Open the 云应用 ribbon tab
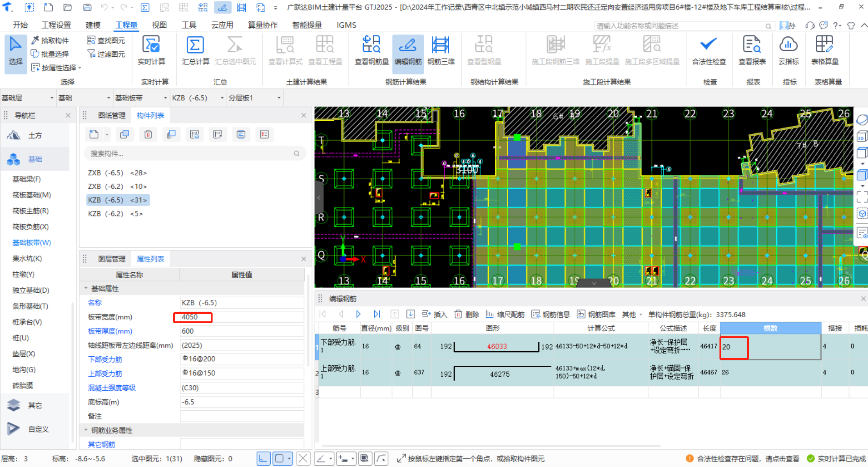The image size is (868, 467). click(222, 25)
